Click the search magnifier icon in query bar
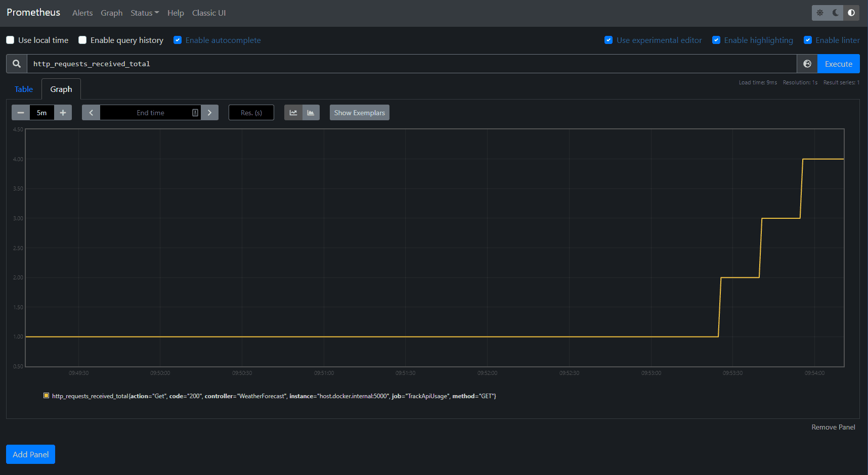868x475 pixels. click(16, 64)
